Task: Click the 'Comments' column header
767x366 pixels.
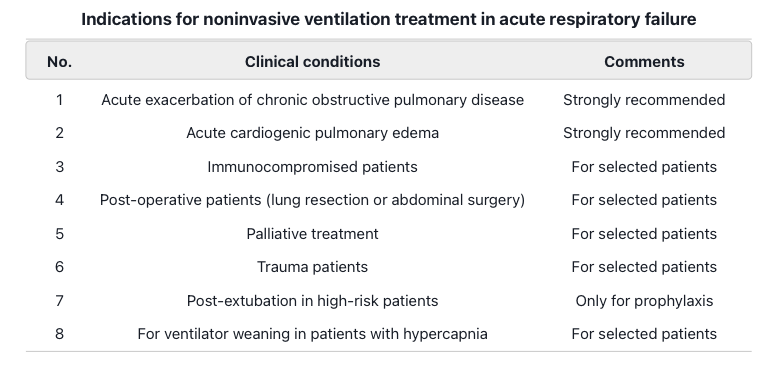Action: 644,62
